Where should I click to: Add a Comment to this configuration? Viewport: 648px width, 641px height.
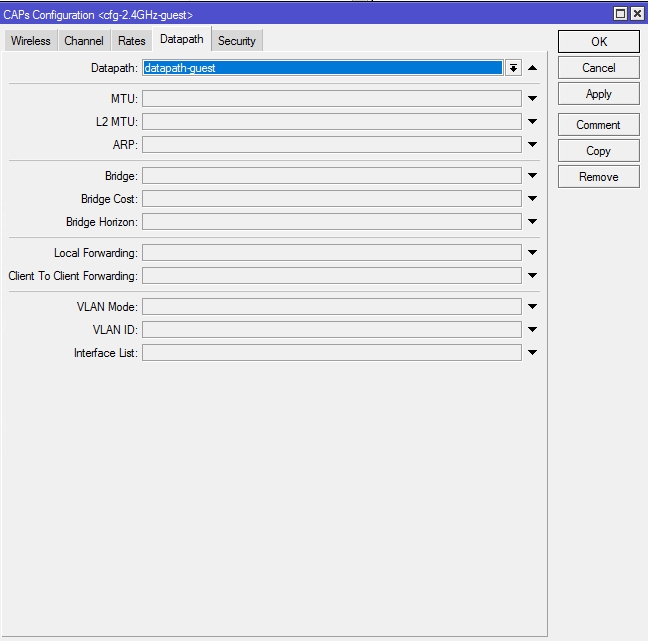coord(599,125)
